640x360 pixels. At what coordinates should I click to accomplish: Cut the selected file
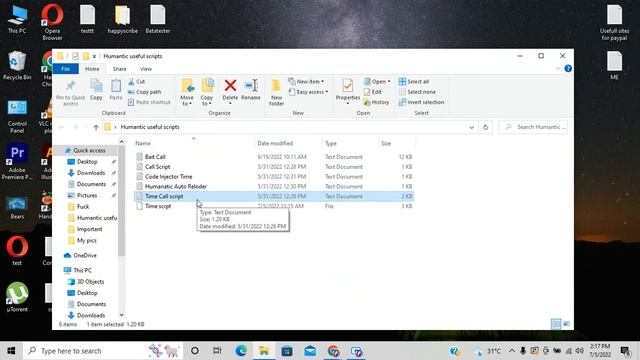pyautogui.click(x=137, y=82)
